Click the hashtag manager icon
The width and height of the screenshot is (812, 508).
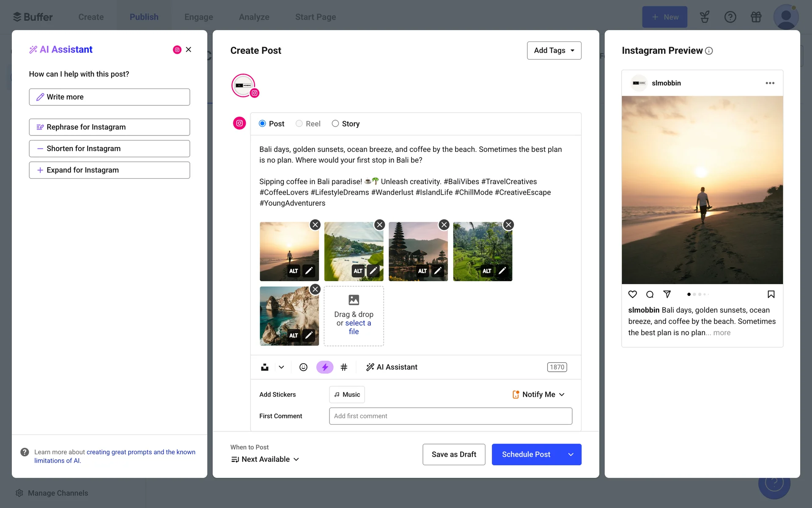tap(344, 367)
